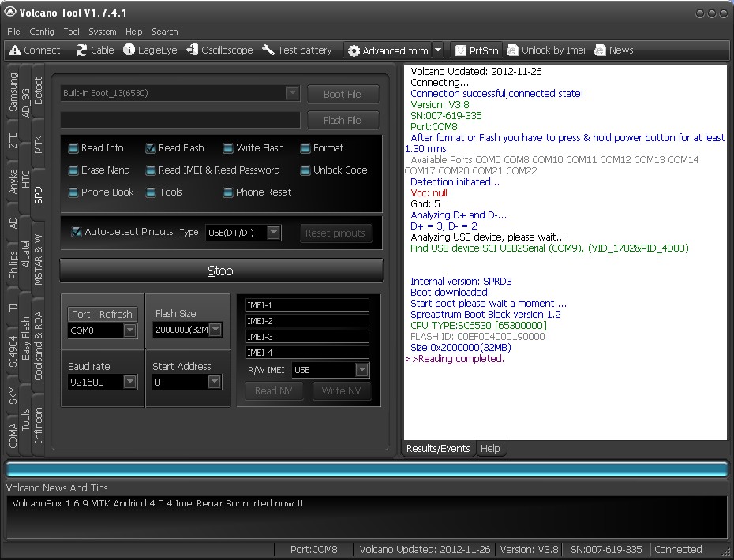Viewport: 734px width, 560px height.
Task: Click the IMEI-1 input field
Action: [x=307, y=305]
